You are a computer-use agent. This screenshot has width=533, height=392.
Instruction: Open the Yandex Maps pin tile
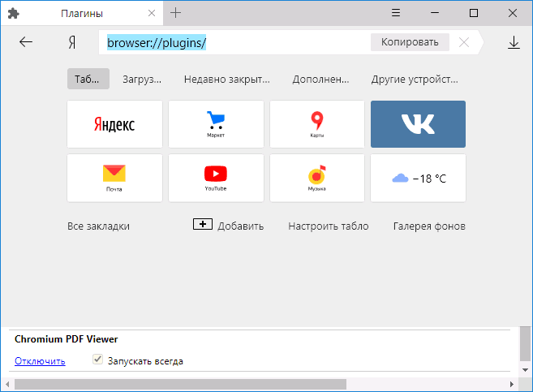tap(317, 123)
